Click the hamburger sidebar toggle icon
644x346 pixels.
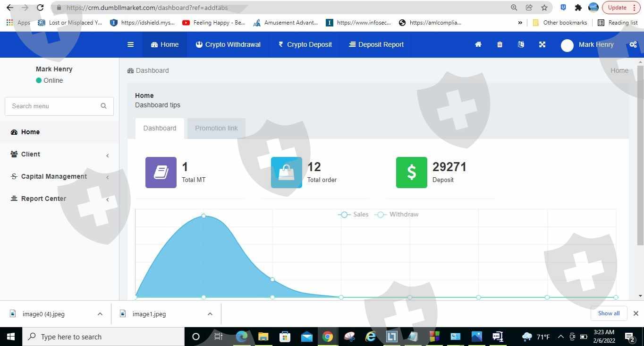130,44
